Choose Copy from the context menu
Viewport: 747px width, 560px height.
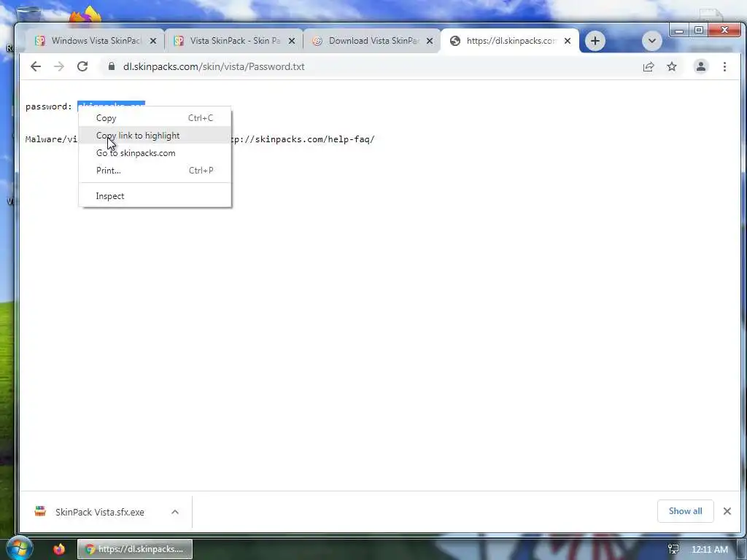(155, 118)
